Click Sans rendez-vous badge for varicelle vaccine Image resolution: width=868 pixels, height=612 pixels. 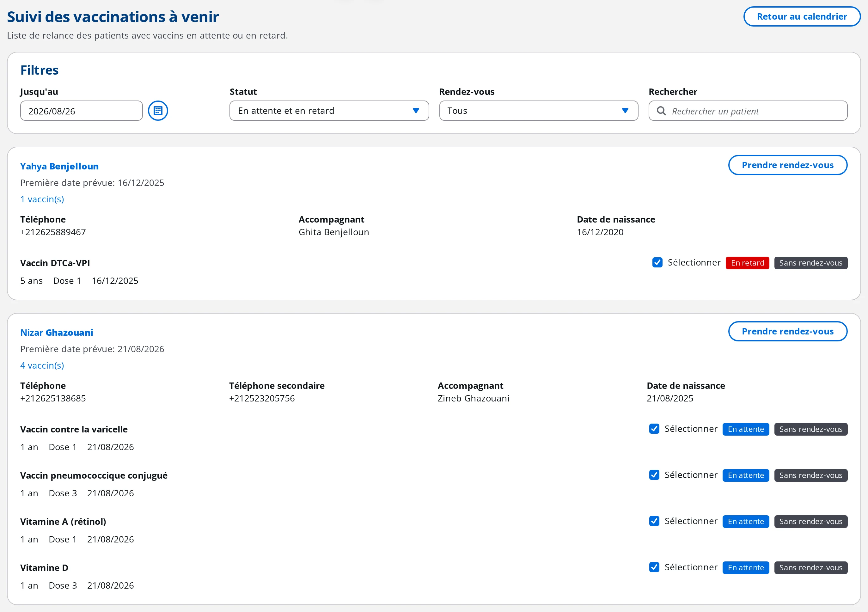pos(810,429)
